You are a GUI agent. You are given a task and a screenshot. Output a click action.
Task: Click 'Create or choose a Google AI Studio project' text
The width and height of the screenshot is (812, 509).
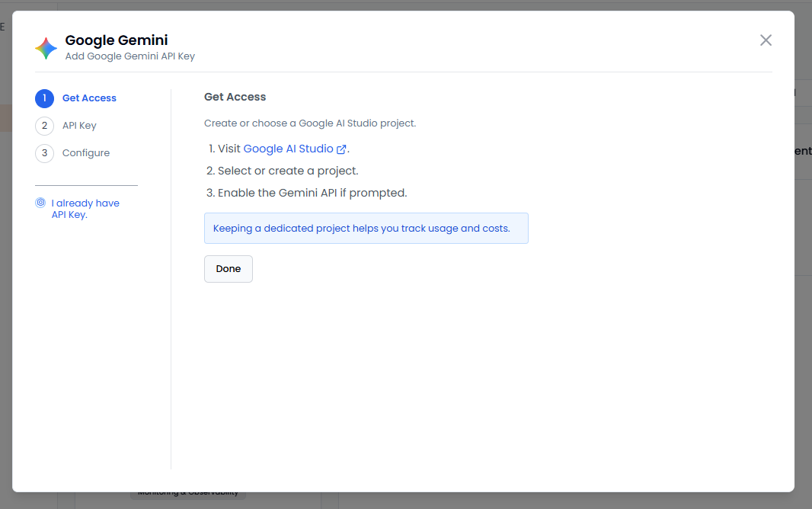pyautogui.click(x=310, y=123)
